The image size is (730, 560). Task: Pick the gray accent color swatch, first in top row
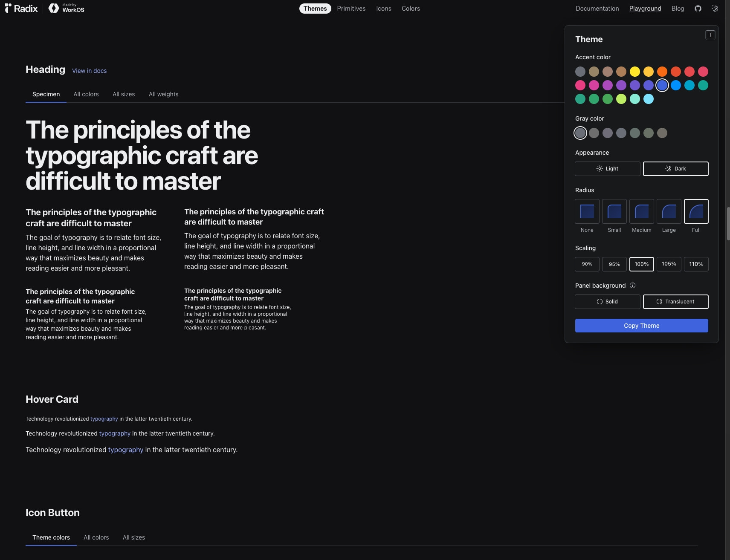(580, 72)
